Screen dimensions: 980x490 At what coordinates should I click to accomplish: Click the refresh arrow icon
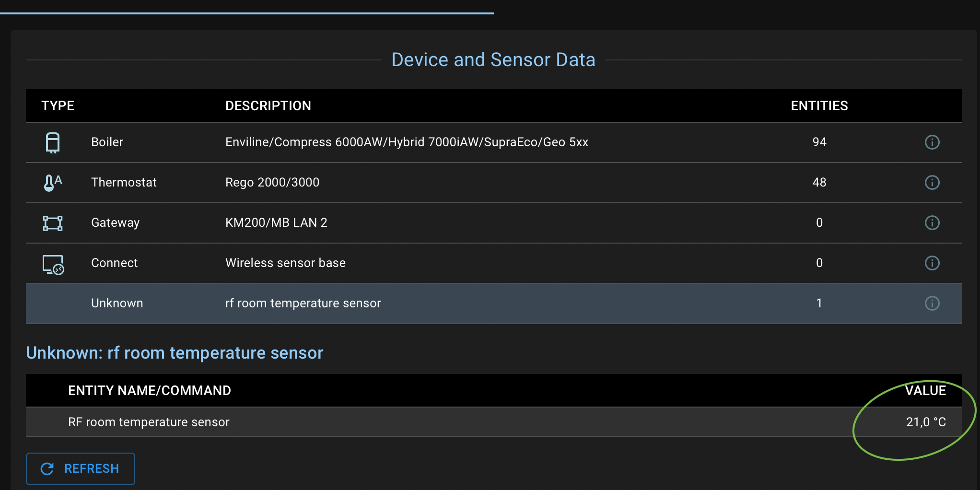click(47, 468)
